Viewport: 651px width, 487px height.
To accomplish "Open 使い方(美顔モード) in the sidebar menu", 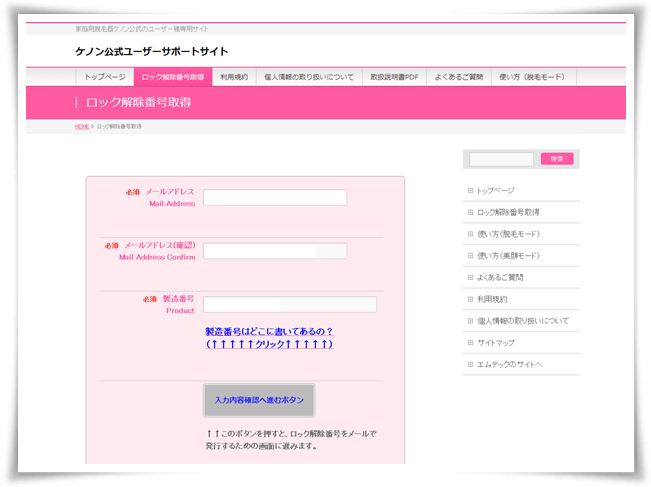I will [x=509, y=256].
